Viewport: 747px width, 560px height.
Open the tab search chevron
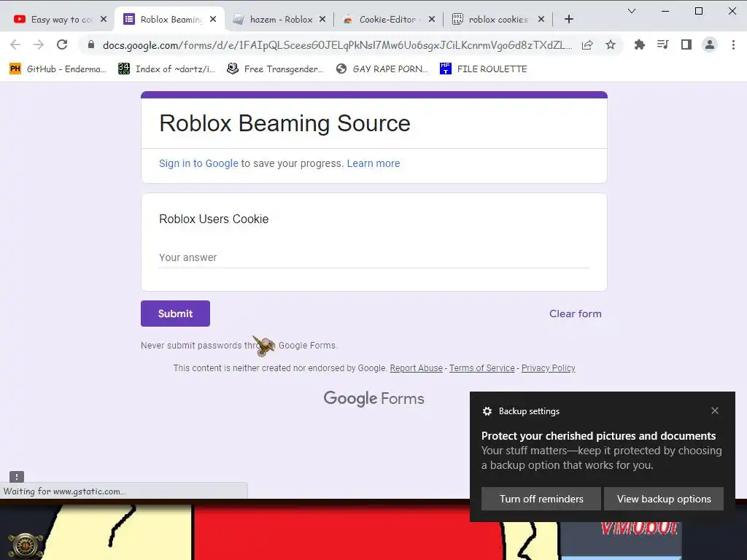[632, 11]
